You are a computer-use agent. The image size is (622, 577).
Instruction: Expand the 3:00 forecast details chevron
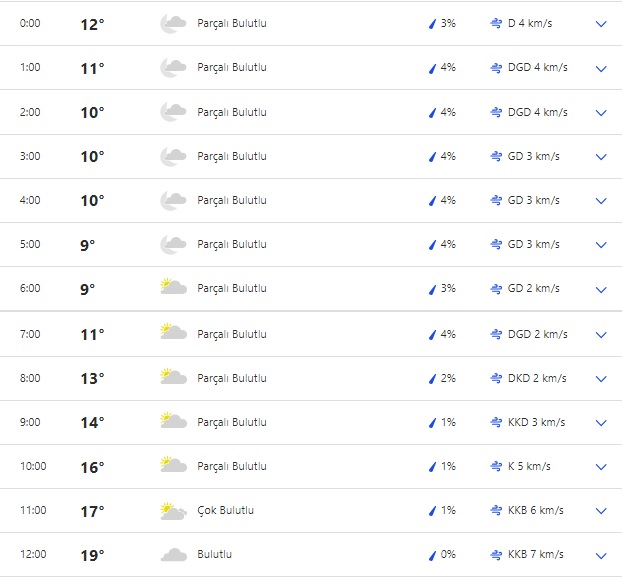point(601,157)
